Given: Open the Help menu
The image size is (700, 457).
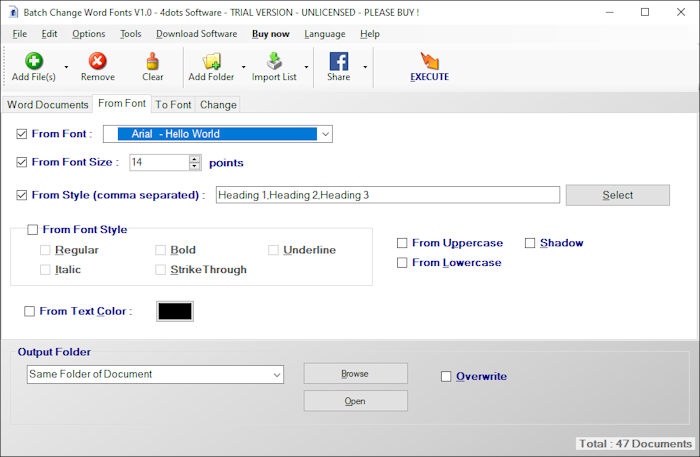Looking at the screenshot, I should (x=370, y=34).
